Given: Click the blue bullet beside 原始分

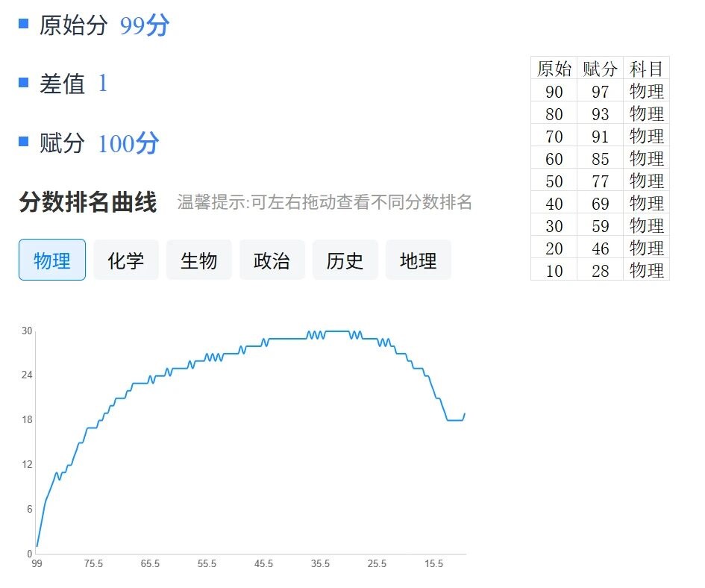Looking at the screenshot, I should pos(24,24).
